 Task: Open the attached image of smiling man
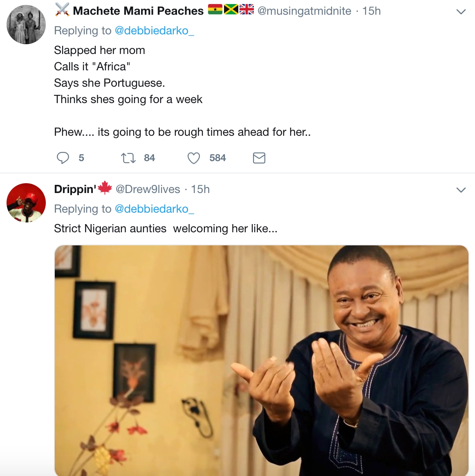[x=262, y=360]
